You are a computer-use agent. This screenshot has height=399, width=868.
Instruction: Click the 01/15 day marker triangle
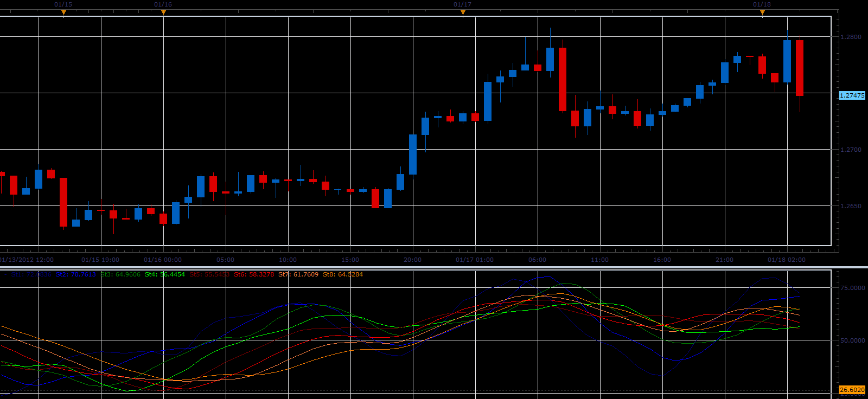tap(63, 12)
